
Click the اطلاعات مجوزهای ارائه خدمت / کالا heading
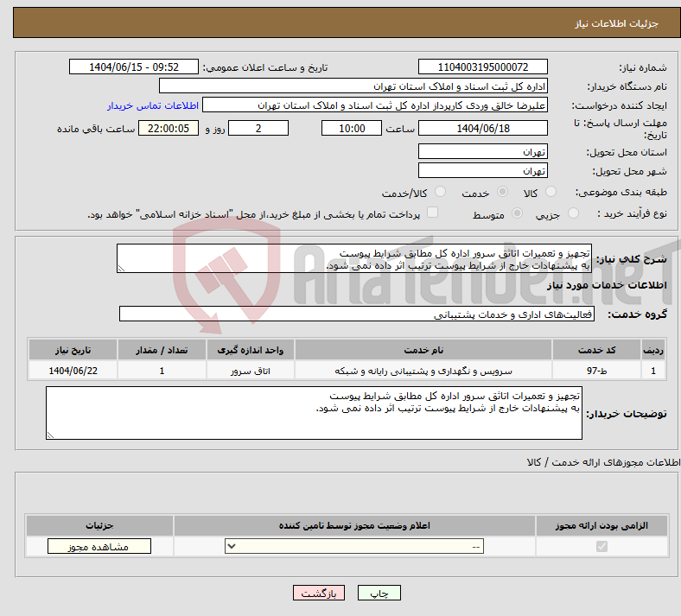[604, 462]
